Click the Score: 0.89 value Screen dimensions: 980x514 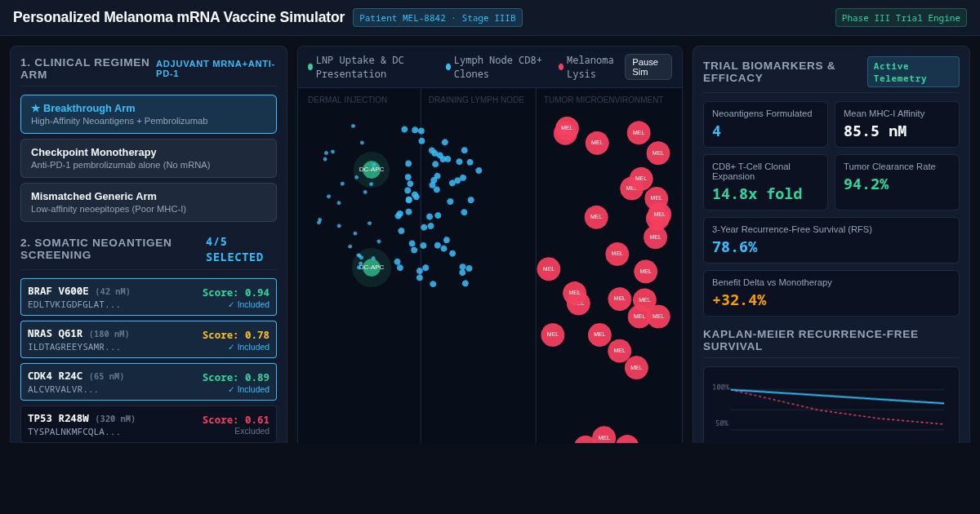click(236, 378)
